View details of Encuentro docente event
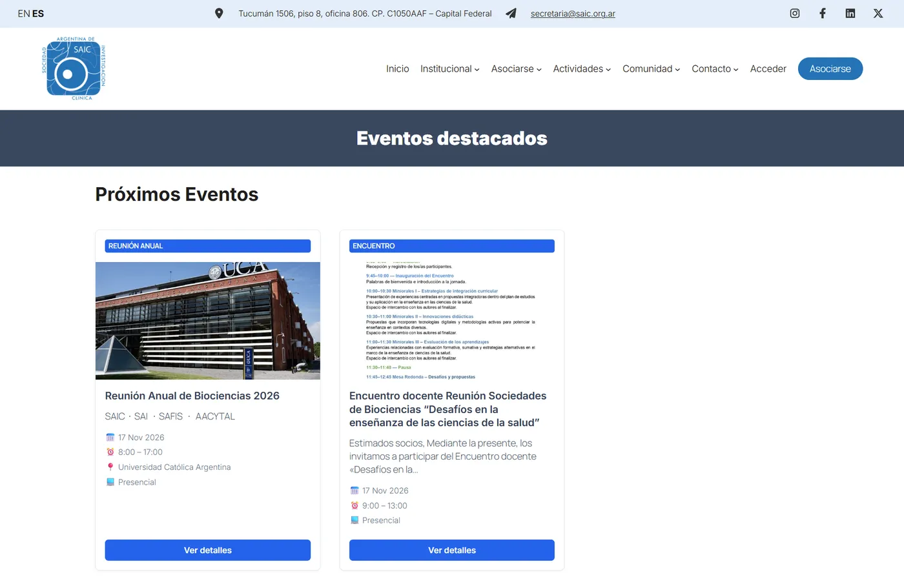904x588 pixels. (x=452, y=550)
